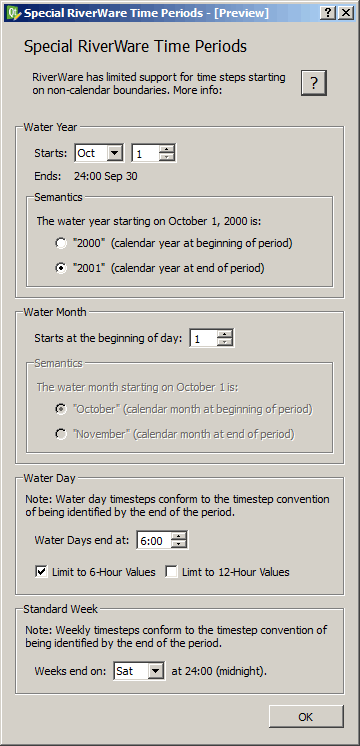Decrease the Water Month beginning day value
This screenshot has width=360, height=746.
point(224,343)
